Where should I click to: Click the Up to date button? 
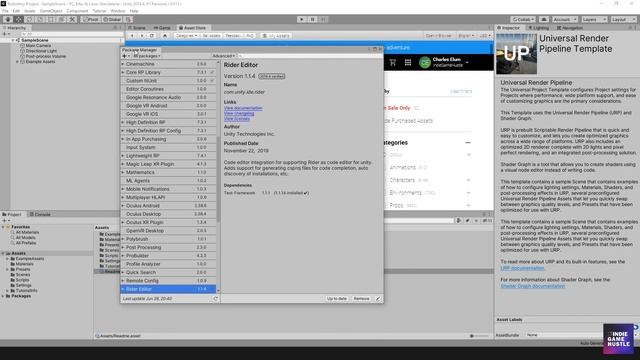tap(337, 299)
